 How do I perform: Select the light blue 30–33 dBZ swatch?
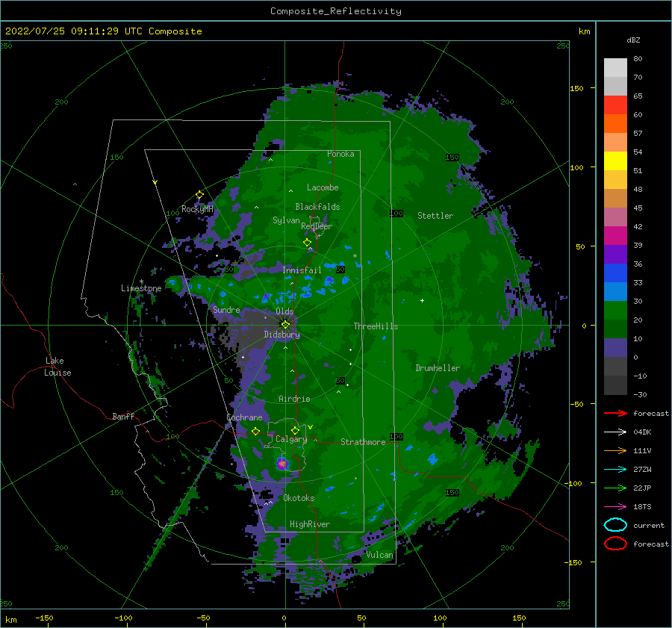point(615,292)
